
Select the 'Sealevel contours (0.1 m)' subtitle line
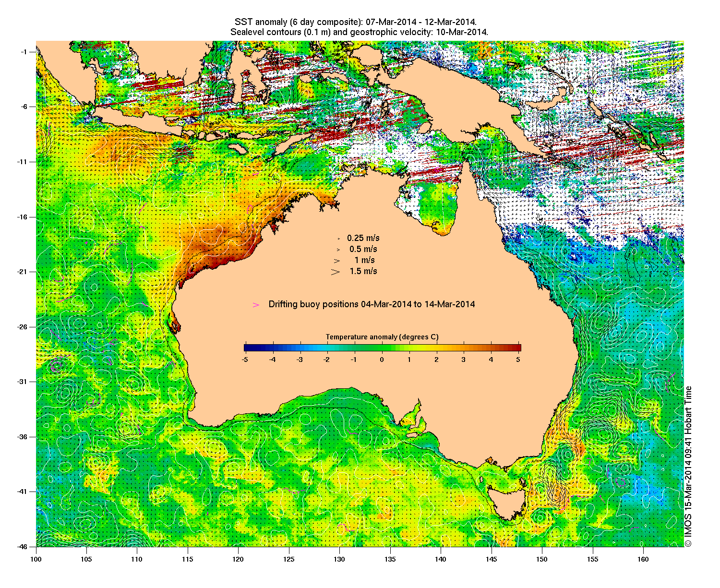pos(359,32)
